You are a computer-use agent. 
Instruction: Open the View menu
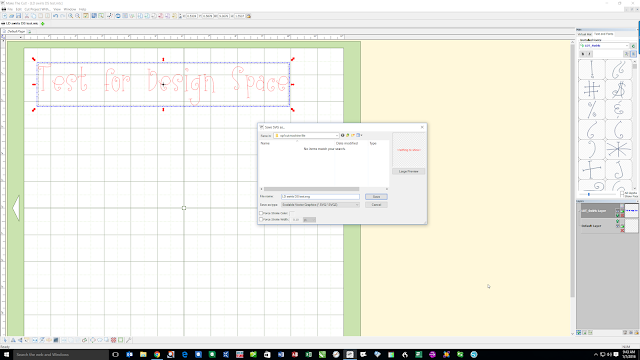click(x=57, y=9)
